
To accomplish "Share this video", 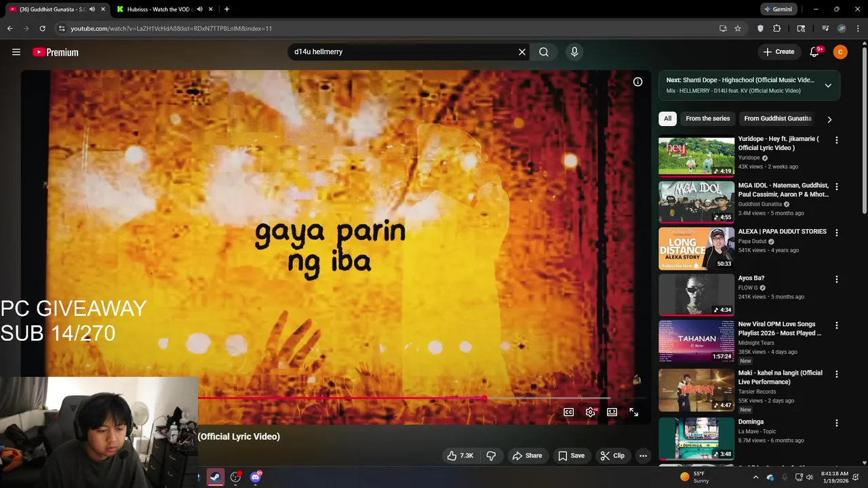I will 527,455.
